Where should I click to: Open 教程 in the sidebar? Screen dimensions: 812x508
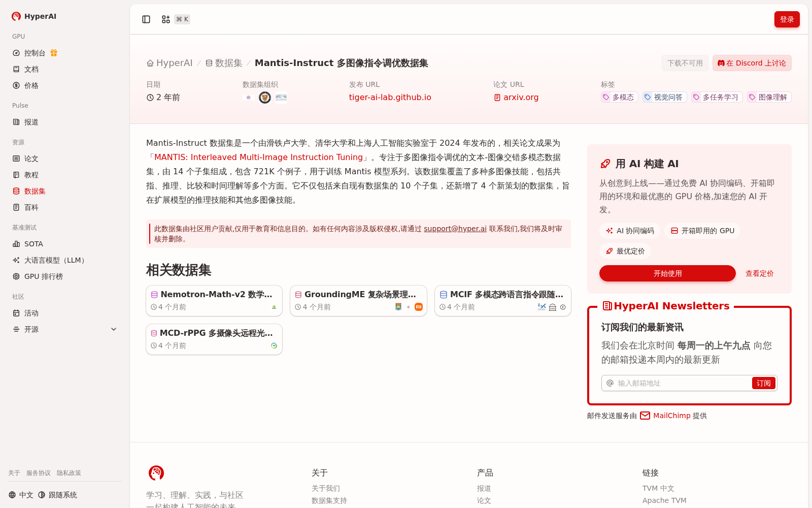coord(65,175)
